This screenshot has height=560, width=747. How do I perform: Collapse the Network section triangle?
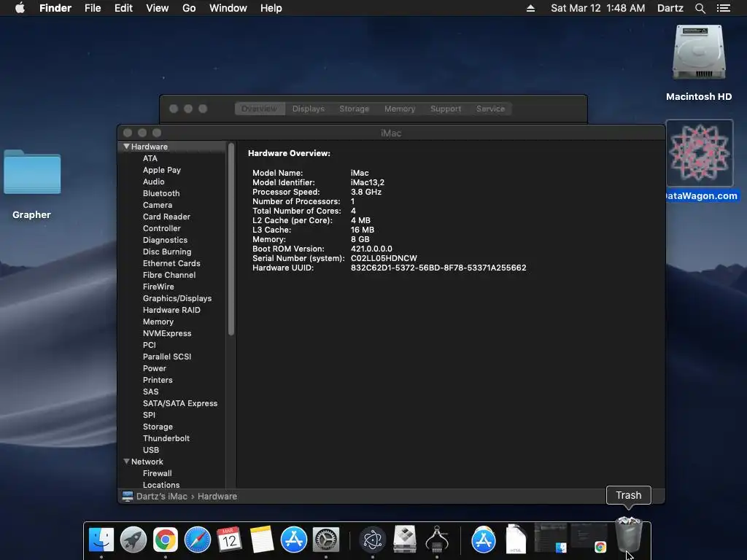pos(126,462)
